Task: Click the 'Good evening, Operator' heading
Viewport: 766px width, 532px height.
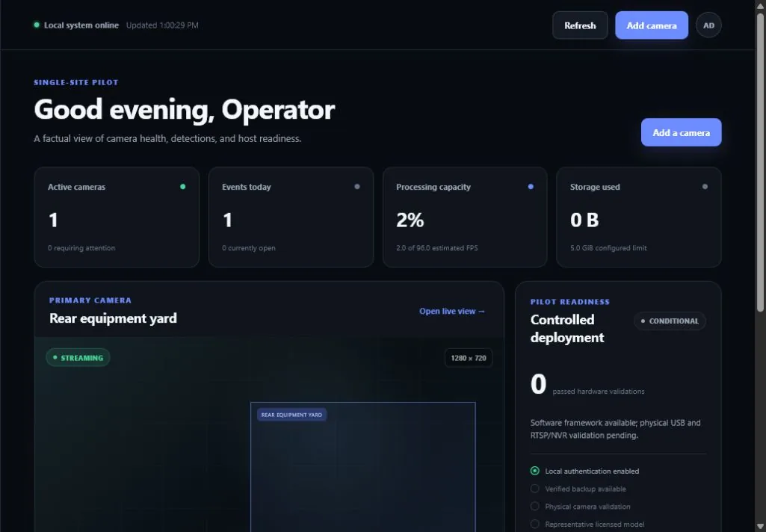Action: [184, 109]
